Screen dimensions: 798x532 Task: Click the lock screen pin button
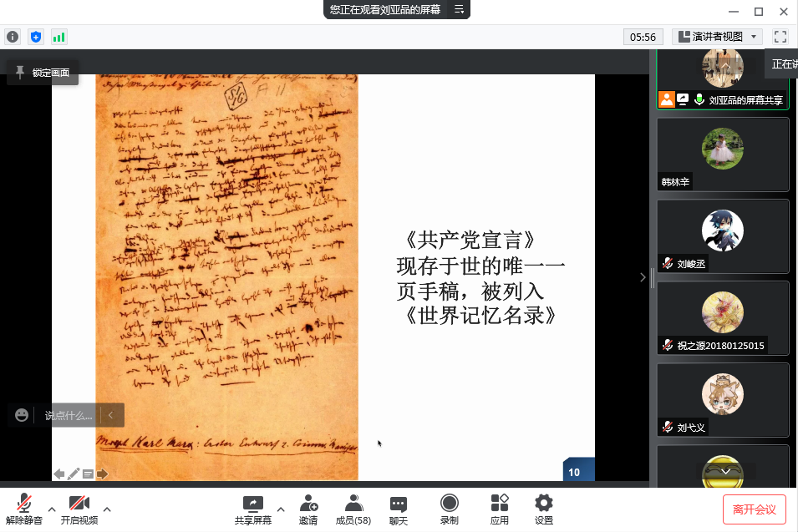[43, 73]
